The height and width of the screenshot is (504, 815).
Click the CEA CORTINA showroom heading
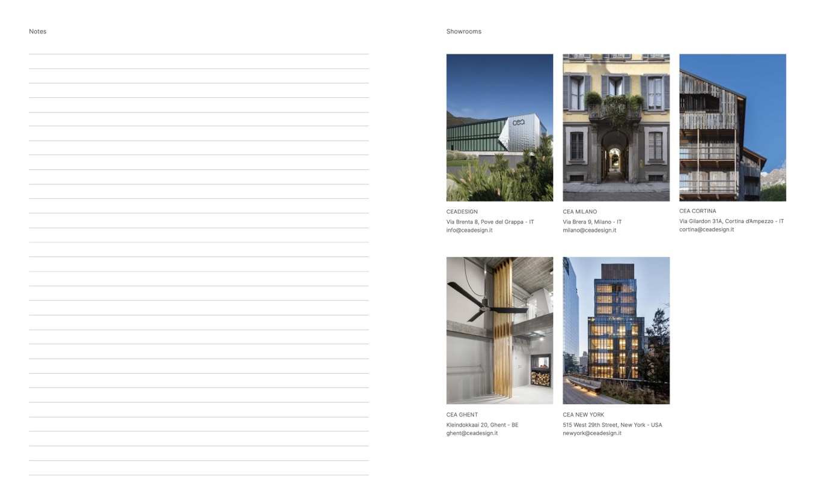coord(697,211)
